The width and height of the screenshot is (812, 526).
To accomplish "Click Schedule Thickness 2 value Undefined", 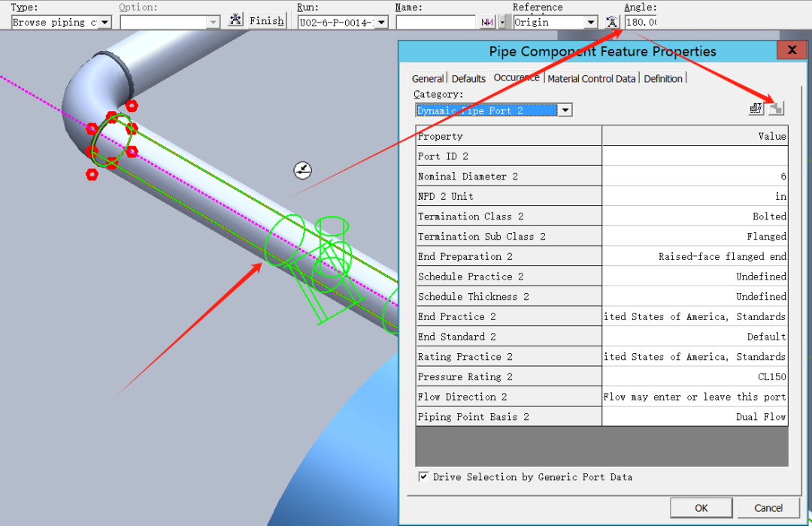I will pyautogui.click(x=695, y=297).
